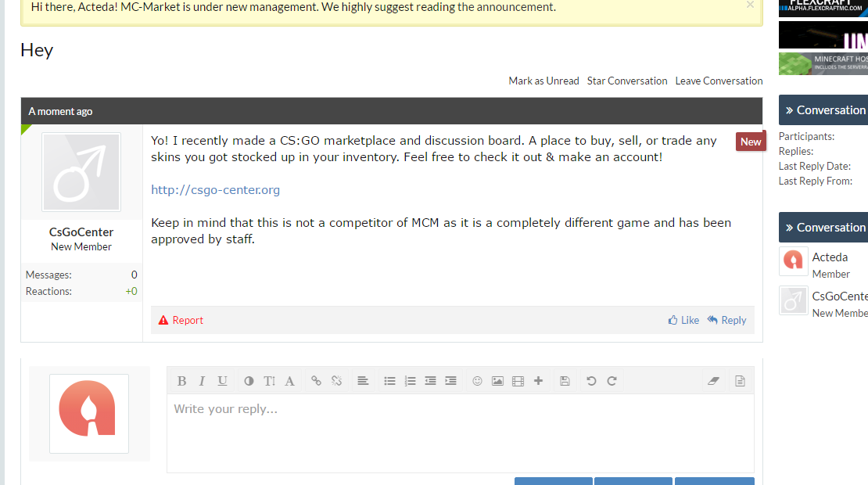Click your own avatar beside editor
This screenshot has height=485, width=868.
coord(89,414)
